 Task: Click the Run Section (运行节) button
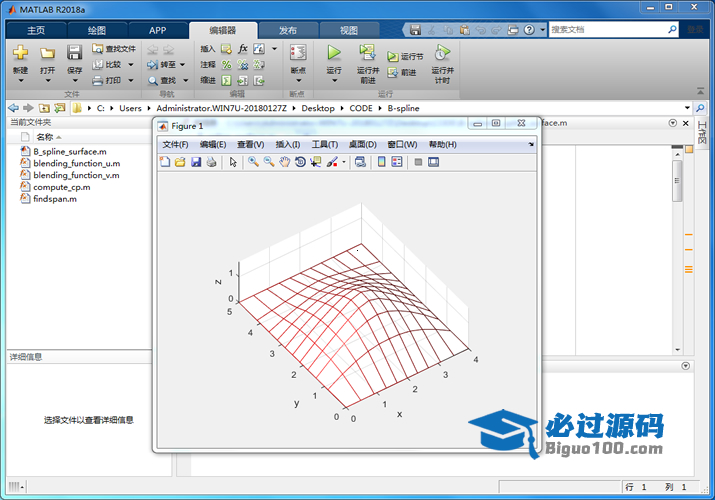[406, 57]
